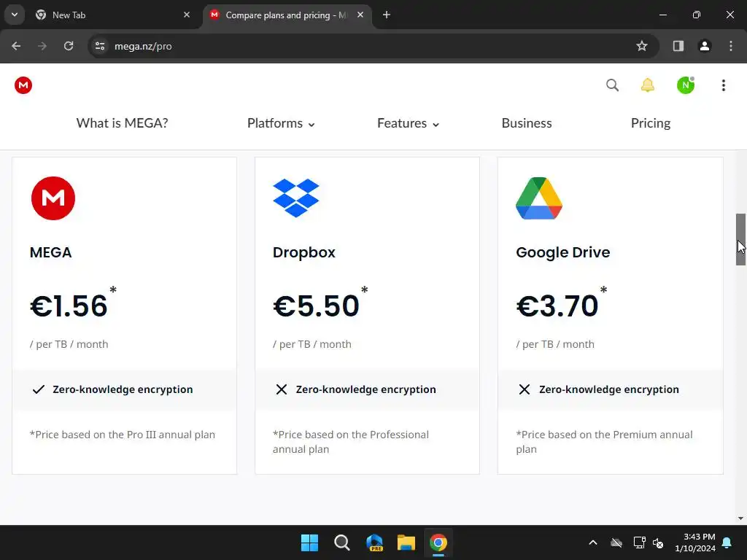This screenshot has height=560, width=747.
Task: Go back to the previous page
Action: pos(16,46)
